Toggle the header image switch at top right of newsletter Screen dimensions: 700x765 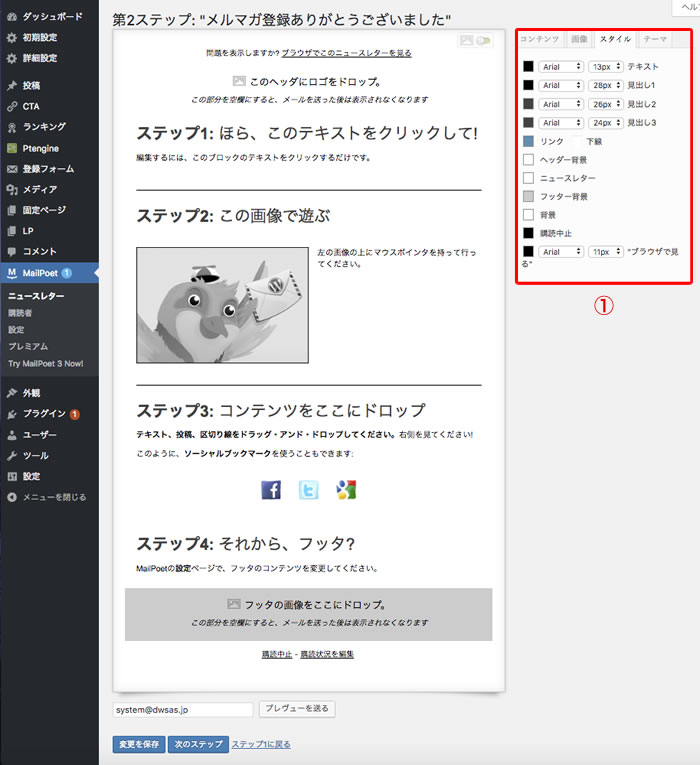coord(484,41)
